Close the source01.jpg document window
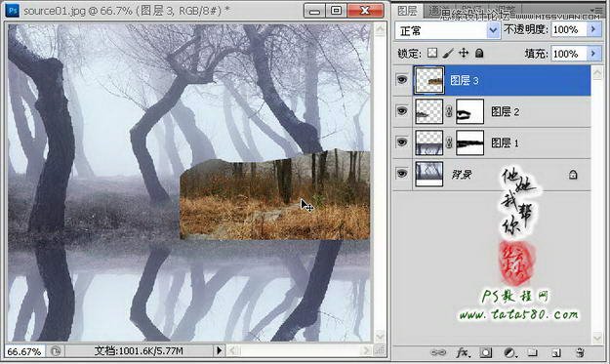 pyautogui.click(x=365, y=11)
